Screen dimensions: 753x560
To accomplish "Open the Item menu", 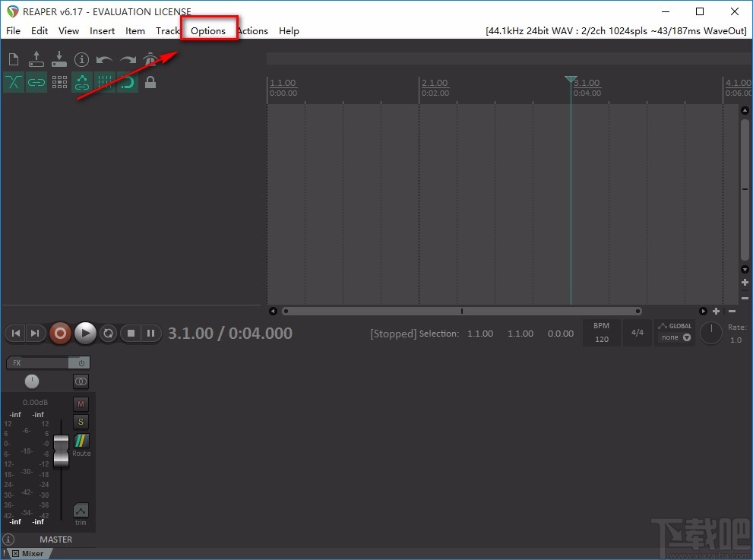I will tap(135, 30).
